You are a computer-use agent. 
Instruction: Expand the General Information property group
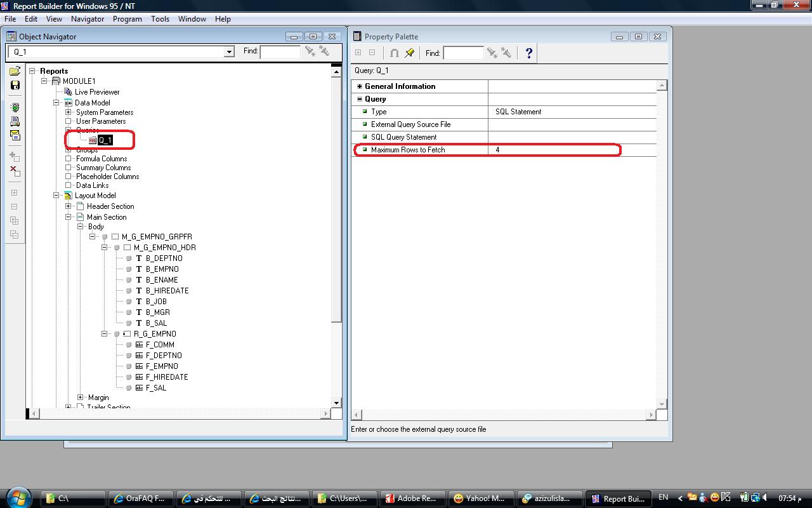[360, 86]
